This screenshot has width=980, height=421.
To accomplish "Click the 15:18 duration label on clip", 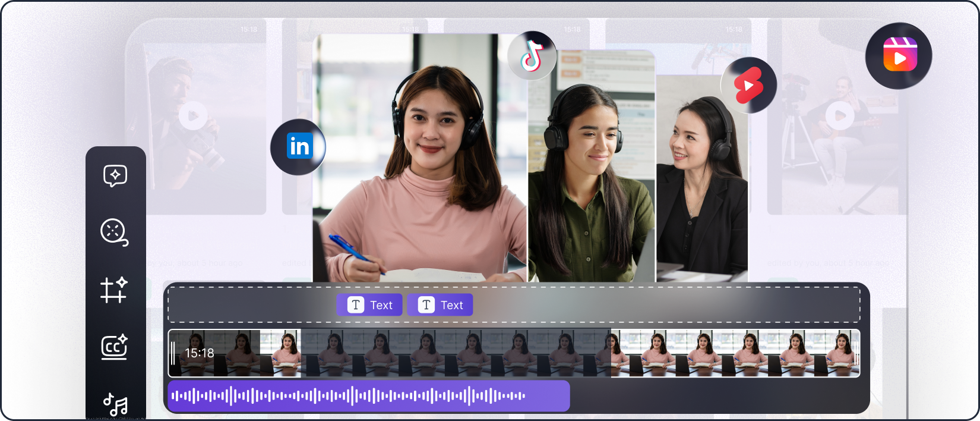I will tap(200, 353).
